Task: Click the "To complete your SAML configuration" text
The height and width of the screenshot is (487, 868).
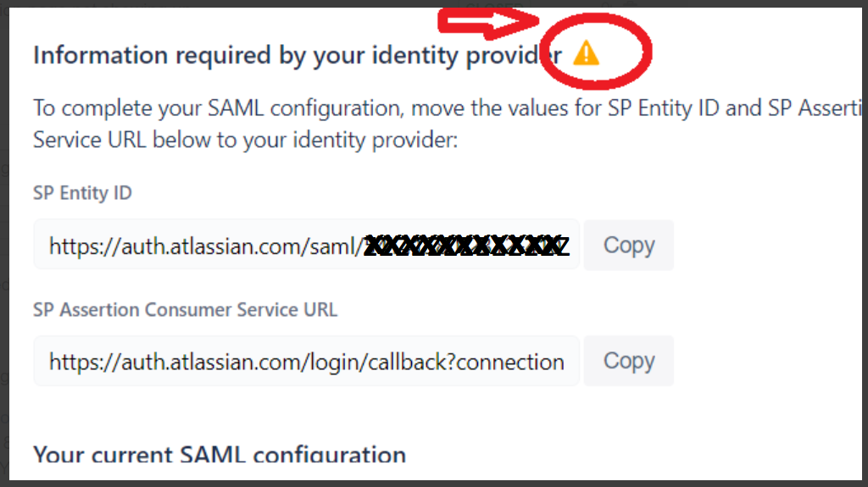Action: [216, 108]
